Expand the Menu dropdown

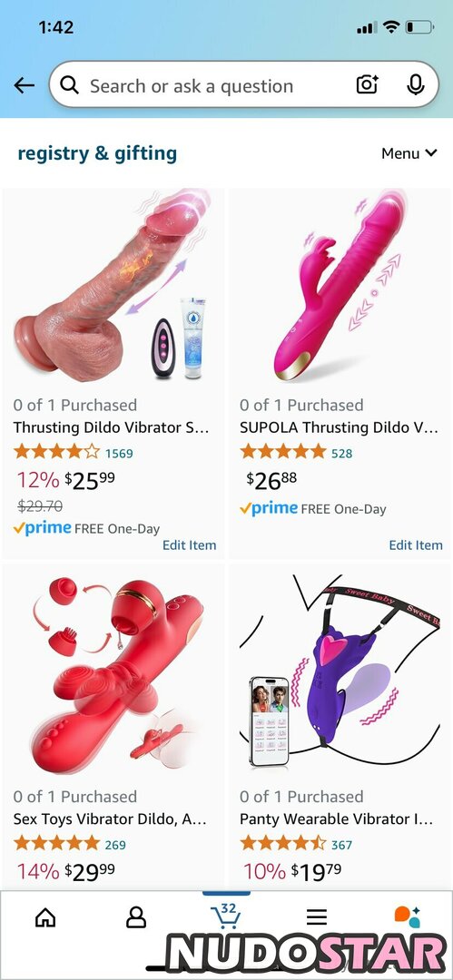(x=409, y=153)
